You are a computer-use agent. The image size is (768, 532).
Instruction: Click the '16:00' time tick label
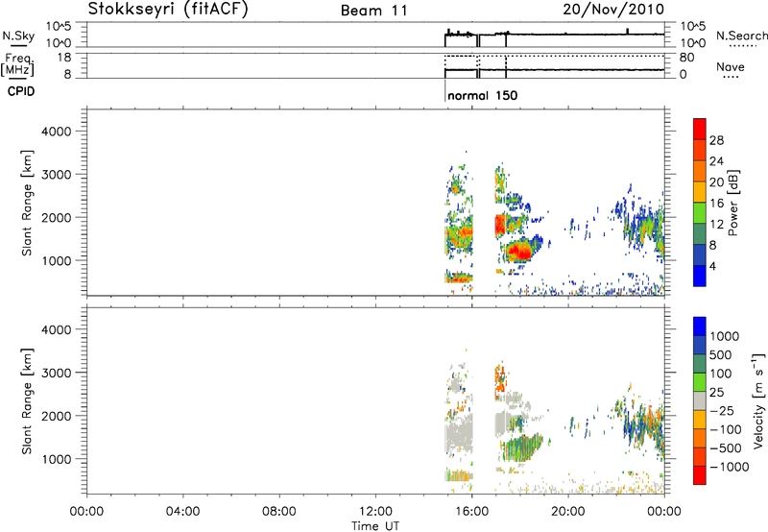point(471,512)
